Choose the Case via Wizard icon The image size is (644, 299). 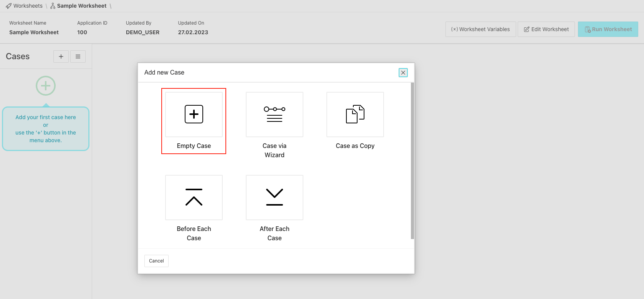[x=275, y=114]
